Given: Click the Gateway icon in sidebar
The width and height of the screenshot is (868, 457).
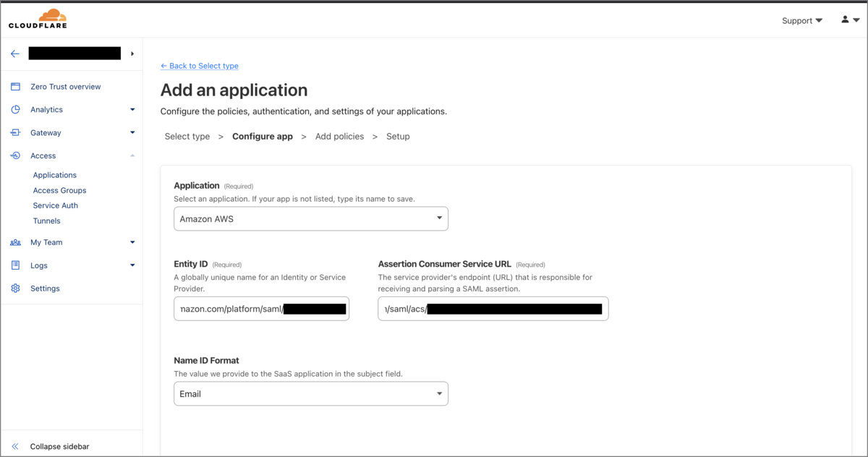Looking at the screenshot, I should [15, 133].
